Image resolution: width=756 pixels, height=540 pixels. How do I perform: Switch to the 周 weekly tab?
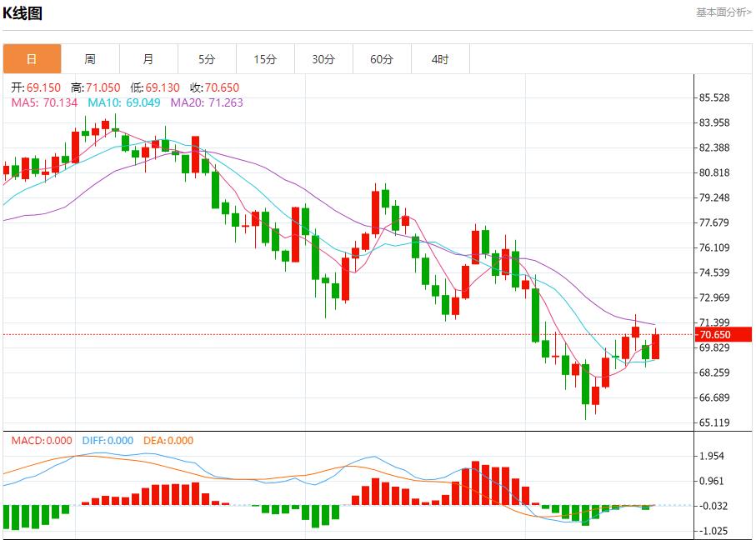(x=90, y=59)
